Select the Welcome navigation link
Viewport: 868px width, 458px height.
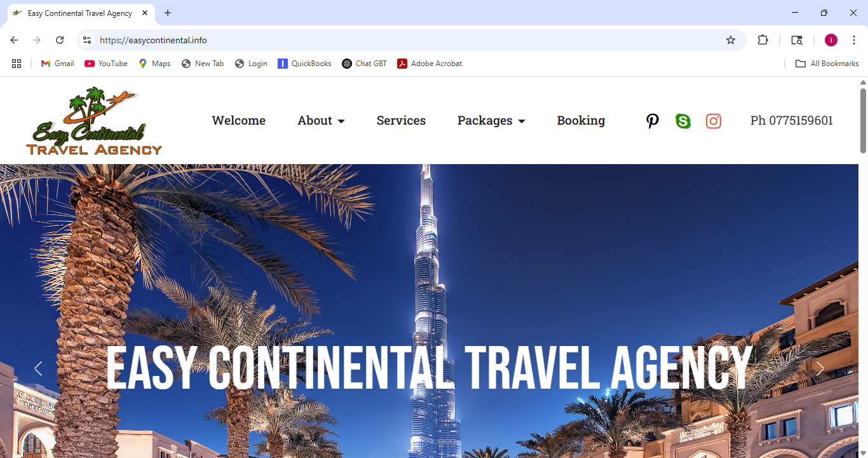point(239,120)
